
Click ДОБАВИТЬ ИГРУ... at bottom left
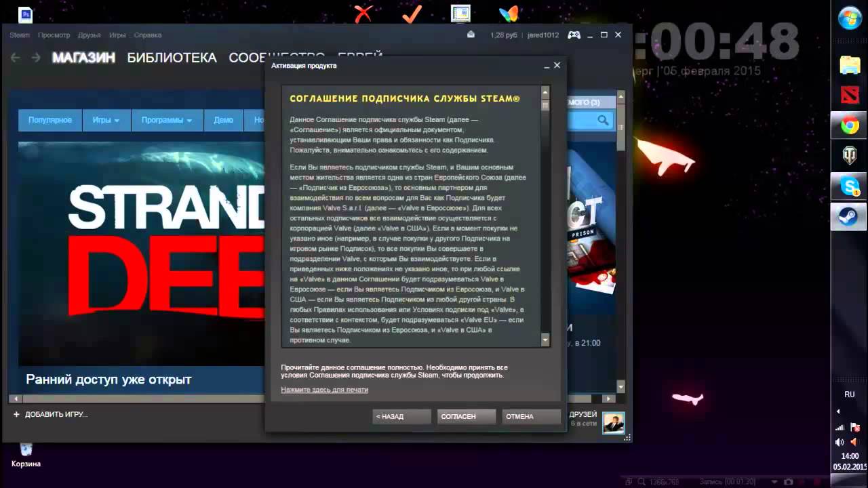[51, 414]
